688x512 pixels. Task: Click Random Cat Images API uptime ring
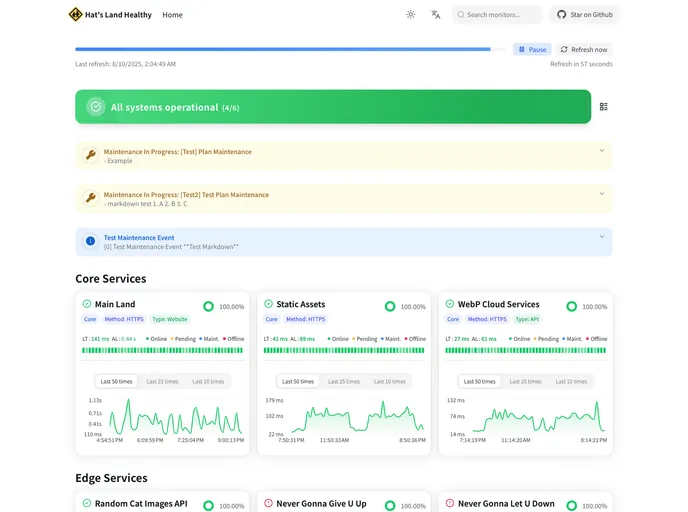208,506
